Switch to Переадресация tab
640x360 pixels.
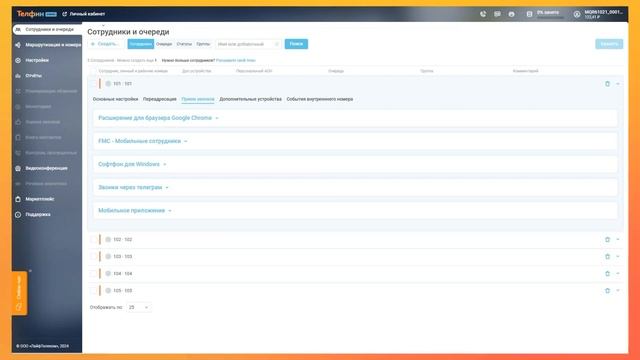pyautogui.click(x=160, y=99)
